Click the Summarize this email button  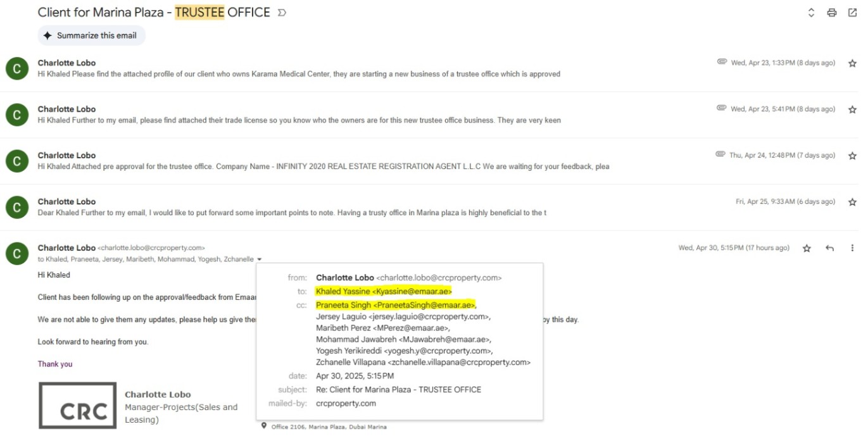click(x=91, y=35)
